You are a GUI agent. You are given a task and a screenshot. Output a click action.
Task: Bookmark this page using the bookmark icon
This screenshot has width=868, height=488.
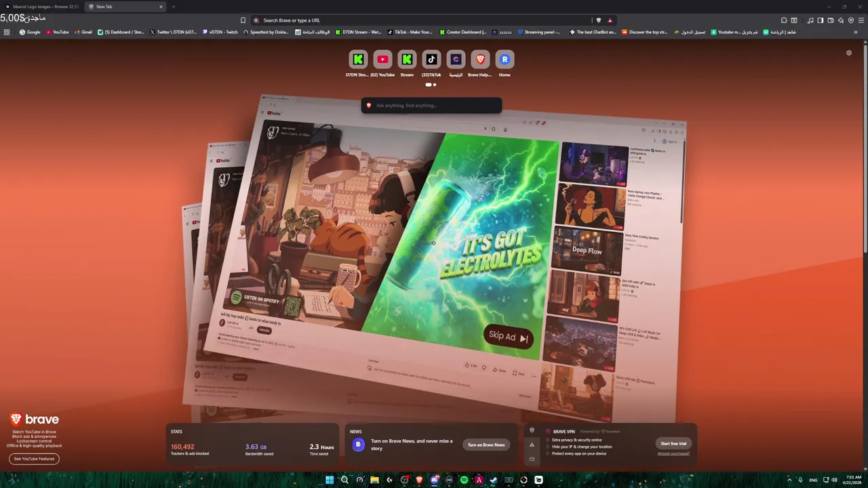tap(243, 20)
